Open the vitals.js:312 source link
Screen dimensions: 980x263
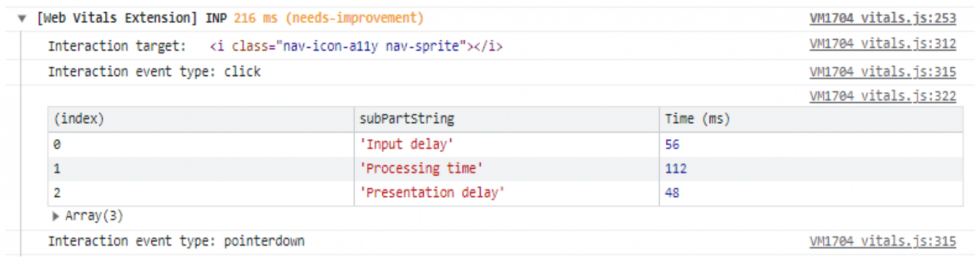click(882, 44)
